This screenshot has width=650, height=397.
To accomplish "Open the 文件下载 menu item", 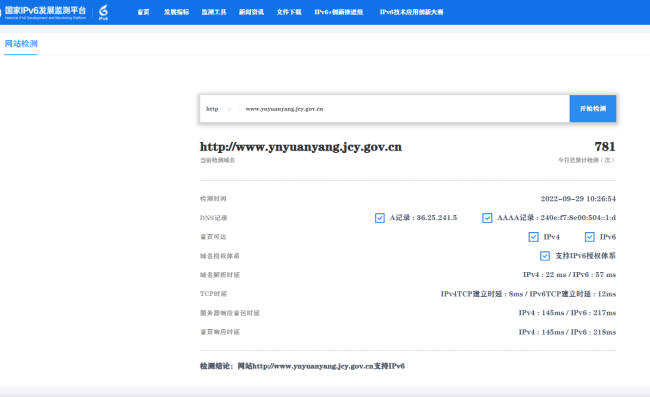I will 289,12.
